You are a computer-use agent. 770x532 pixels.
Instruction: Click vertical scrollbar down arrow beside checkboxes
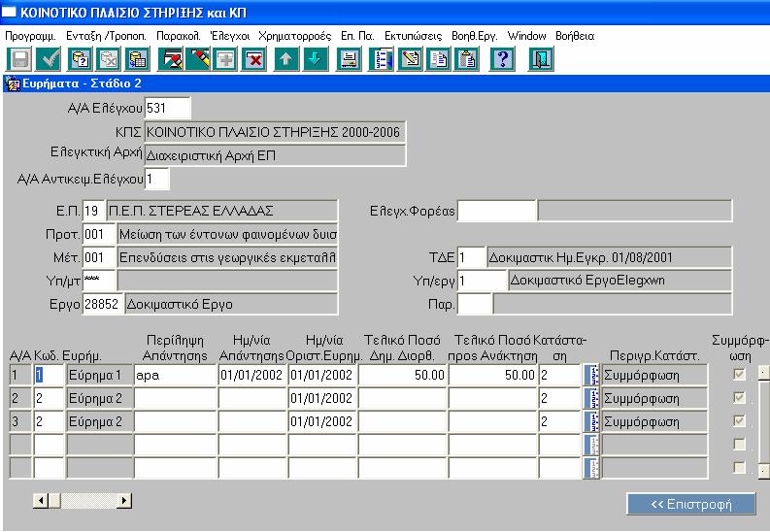[763, 471]
